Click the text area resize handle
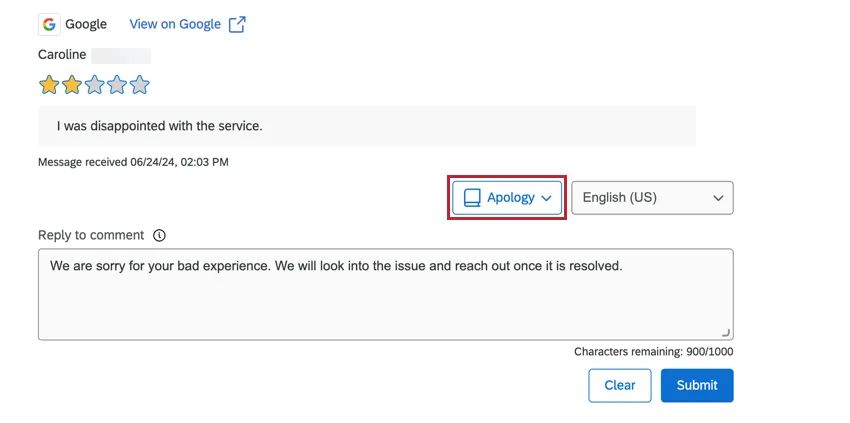 (726, 333)
